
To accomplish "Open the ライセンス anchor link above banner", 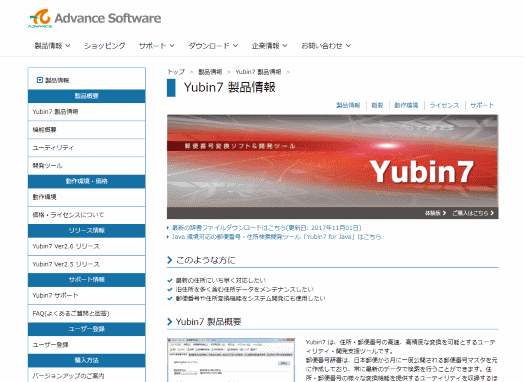I will [444, 105].
